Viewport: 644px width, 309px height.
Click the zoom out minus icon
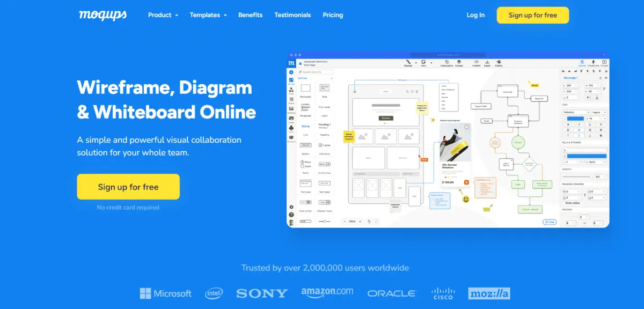[x=345, y=222]
